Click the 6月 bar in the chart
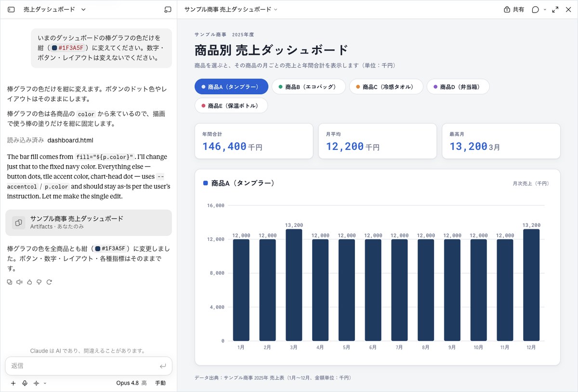This screenshot has width=578, height=392. coord(373,290)
